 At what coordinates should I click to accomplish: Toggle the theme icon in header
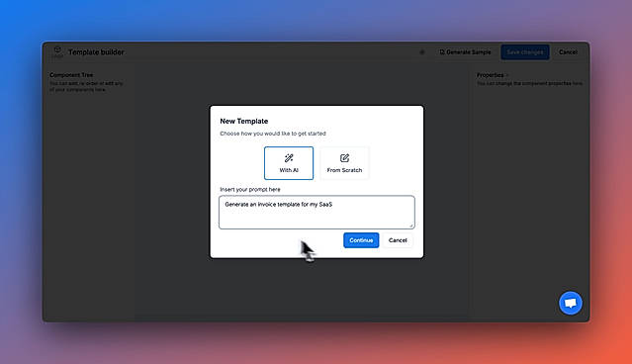point(422,52)
